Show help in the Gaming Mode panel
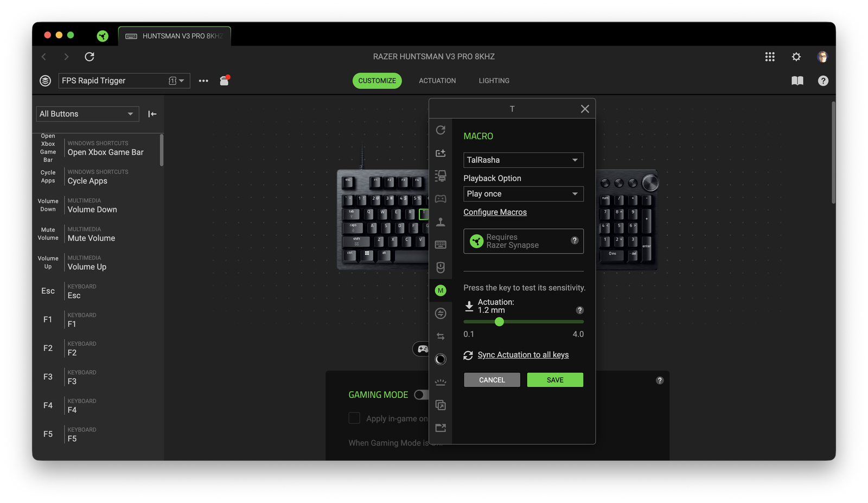The image size is (868, 503). 660,381
